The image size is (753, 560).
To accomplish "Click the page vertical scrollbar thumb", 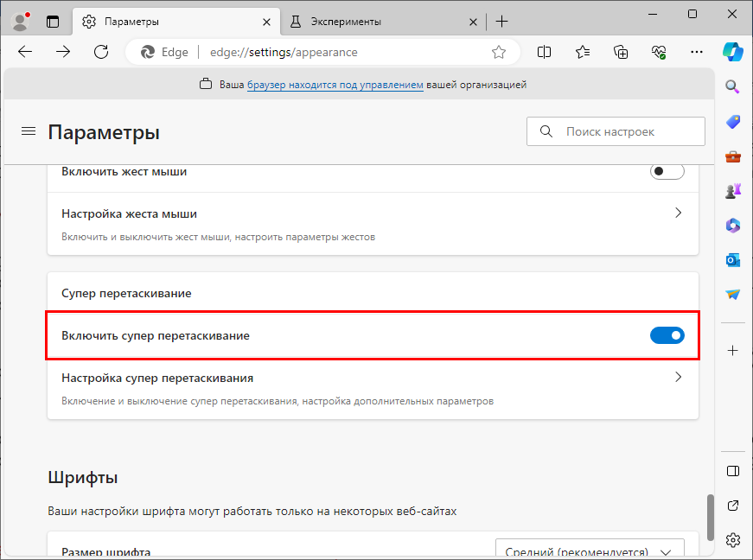I will pyautogui.click(x=711, y=519).
